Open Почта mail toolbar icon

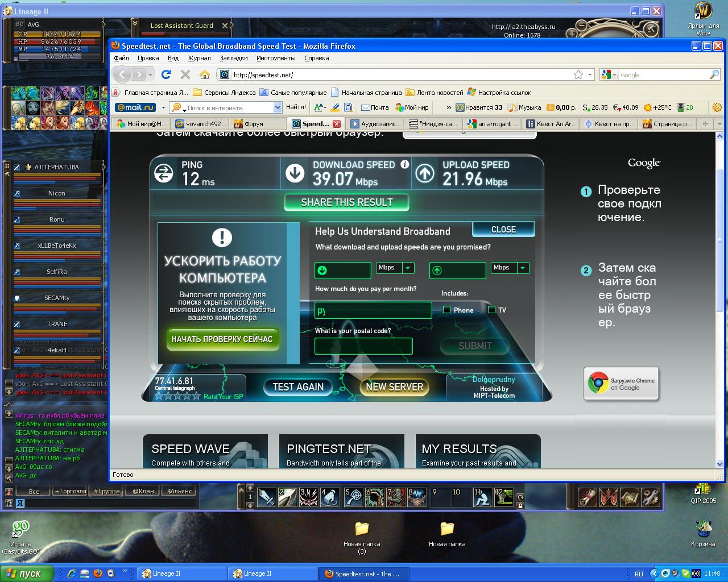[375, 107]
